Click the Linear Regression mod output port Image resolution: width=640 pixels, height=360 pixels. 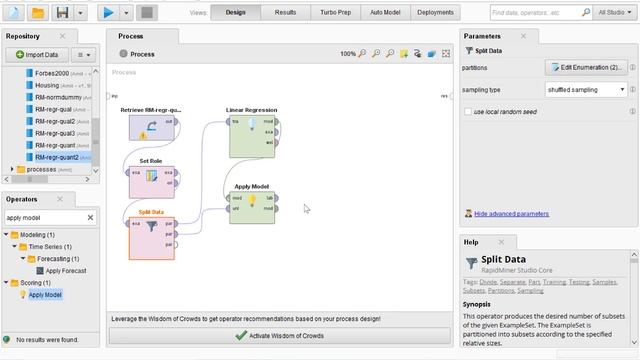pyautogui.click(x=276, y=122)
